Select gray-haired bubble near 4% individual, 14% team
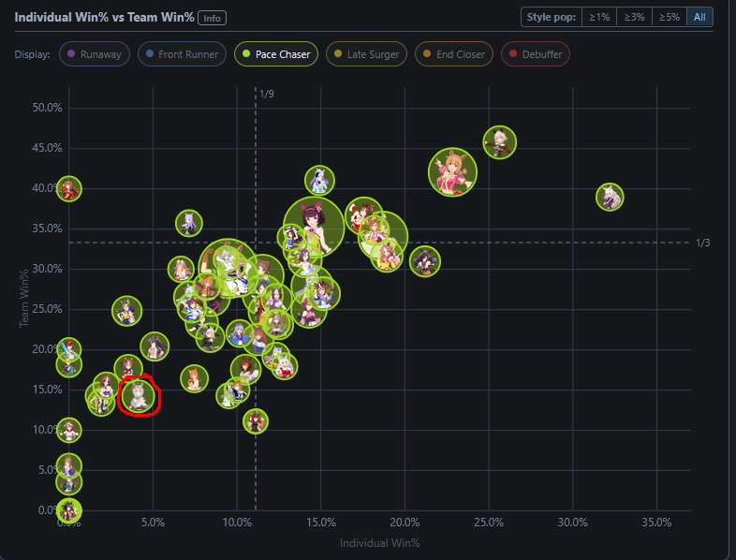 coord(138,396)
